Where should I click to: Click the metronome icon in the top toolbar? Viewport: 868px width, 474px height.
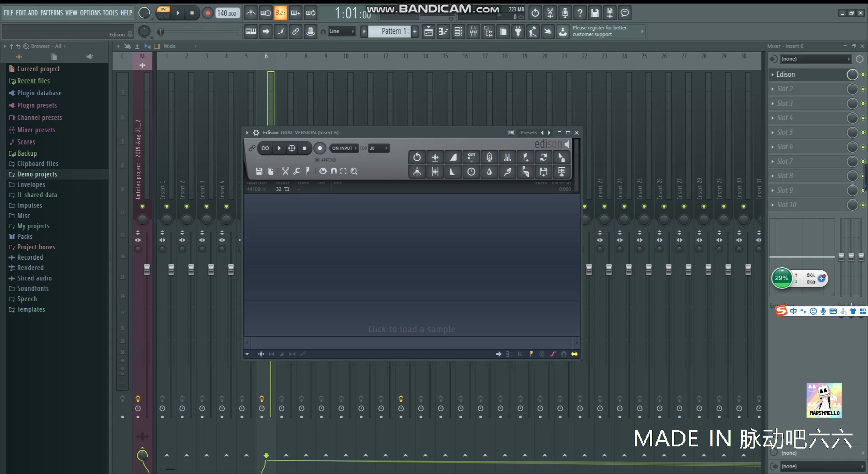(251, 13)
